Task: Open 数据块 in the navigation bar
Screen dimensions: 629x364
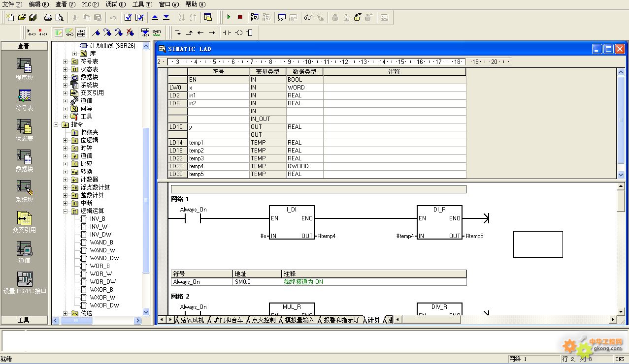Action: [x=24, y=161]
